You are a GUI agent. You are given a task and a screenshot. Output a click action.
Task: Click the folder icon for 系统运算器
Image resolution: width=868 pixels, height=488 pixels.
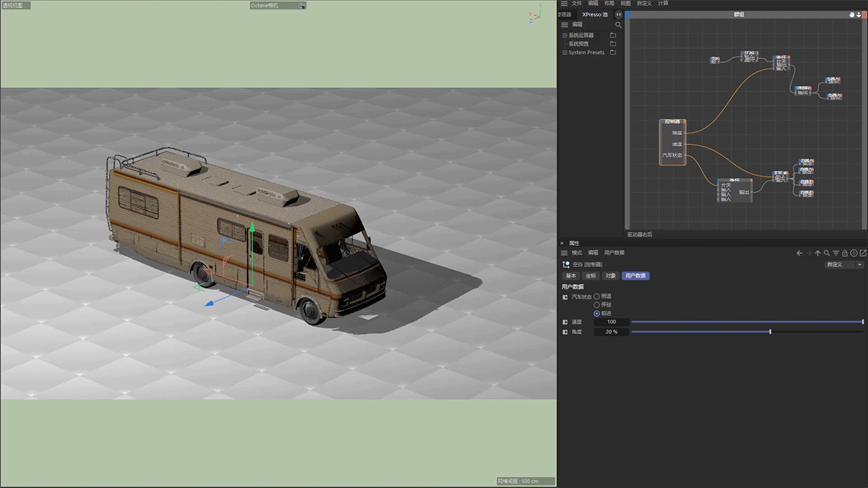[613, 35]
